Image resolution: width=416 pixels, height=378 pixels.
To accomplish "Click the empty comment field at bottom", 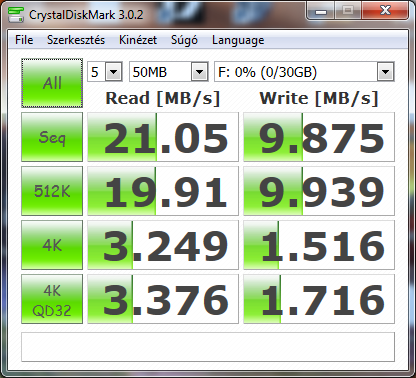I will tap(208, 347).
